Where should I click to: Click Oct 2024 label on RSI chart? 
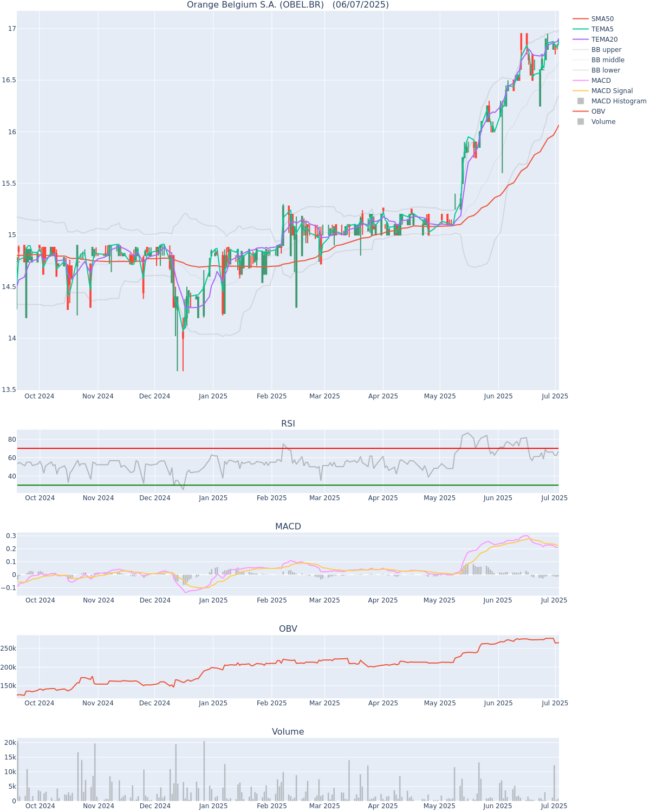point(40,498)
